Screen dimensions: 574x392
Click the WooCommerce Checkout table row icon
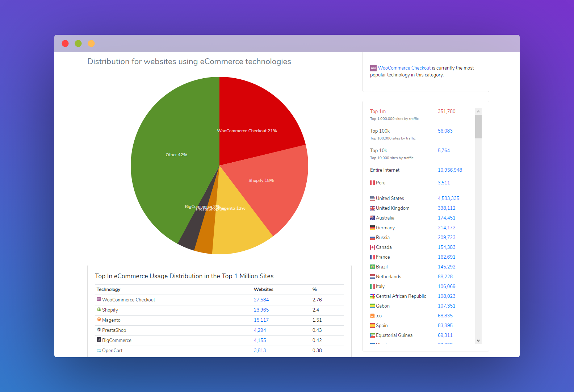[99, 299]
